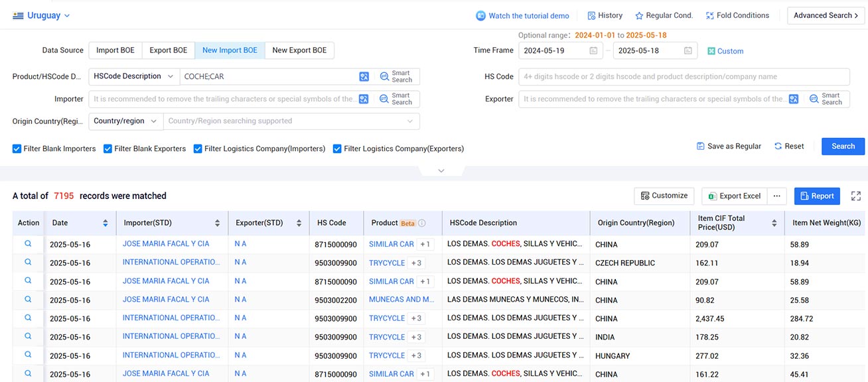View details of the 161.22 row

pyautogui.click(x=28, y=374)
